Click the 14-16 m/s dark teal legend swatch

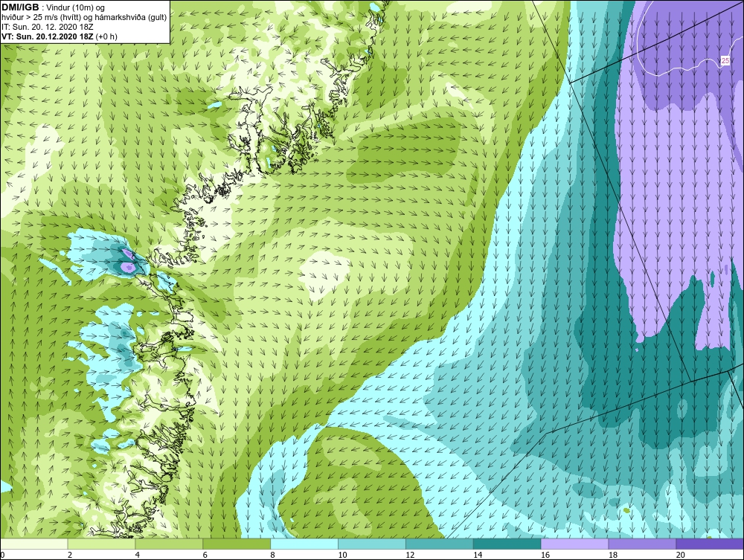click(507, 544)
